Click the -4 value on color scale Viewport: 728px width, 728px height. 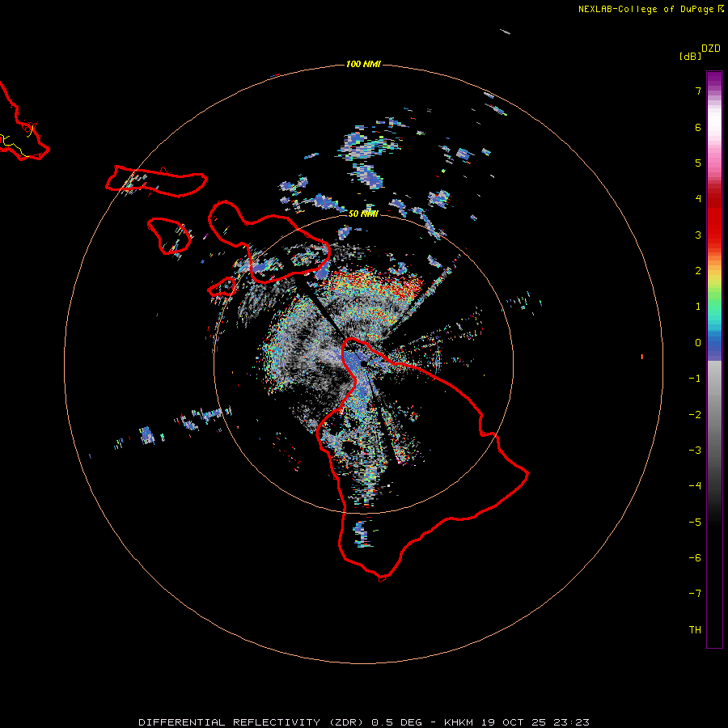point(695,486)
